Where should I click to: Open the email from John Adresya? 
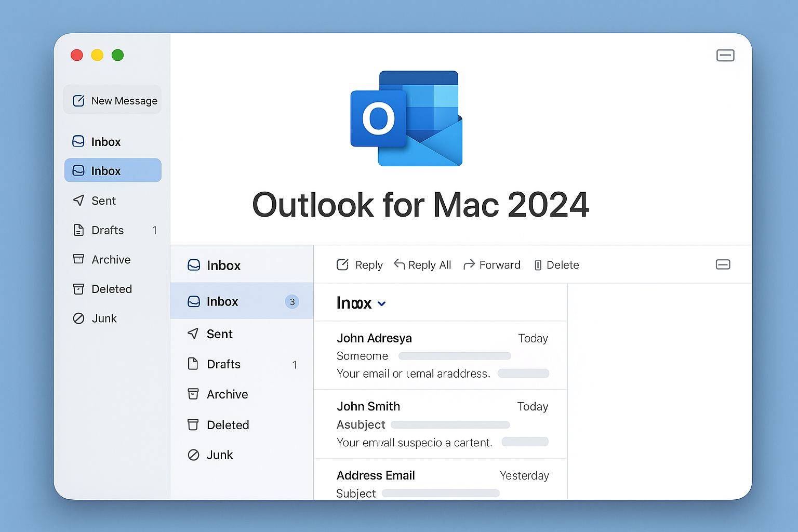(x=441, y=356)
